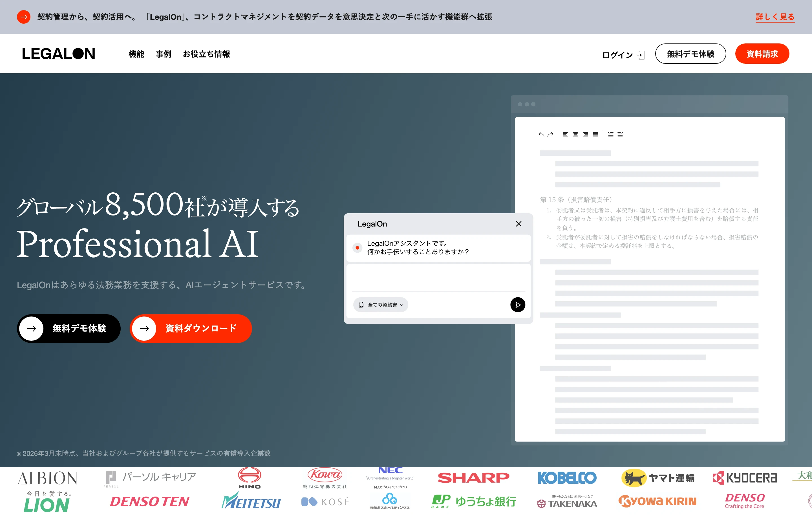Select the align right icon

click(586, 135)
